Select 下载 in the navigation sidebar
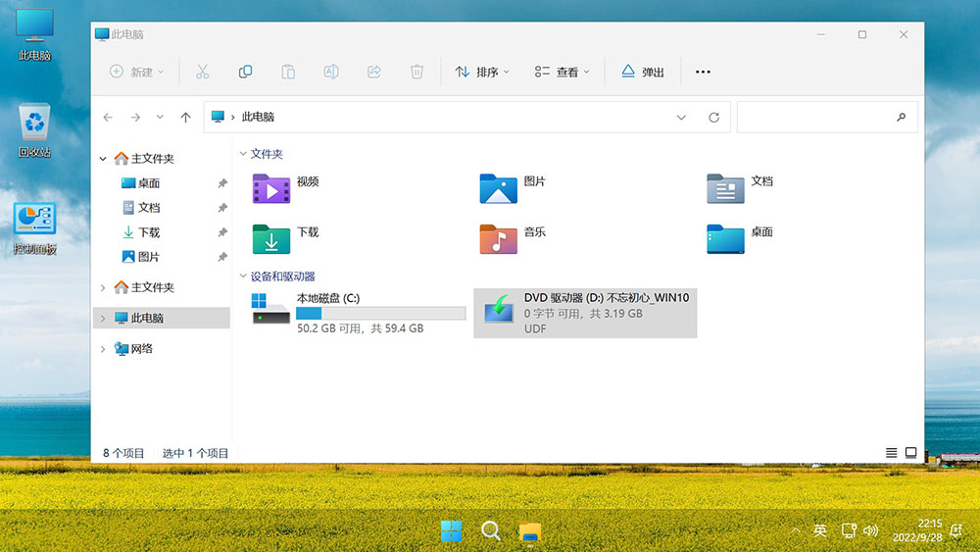 [149, 232]
